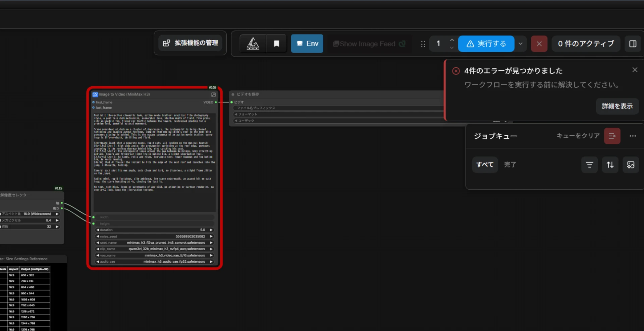644x331 pixels.
Task: Open the clip_name model dropdown
Action: pyautogui.click(x=155, y=249)
